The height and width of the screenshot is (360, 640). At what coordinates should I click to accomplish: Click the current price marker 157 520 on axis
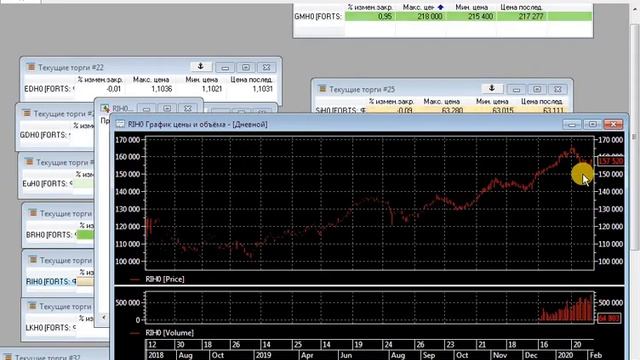610,161
